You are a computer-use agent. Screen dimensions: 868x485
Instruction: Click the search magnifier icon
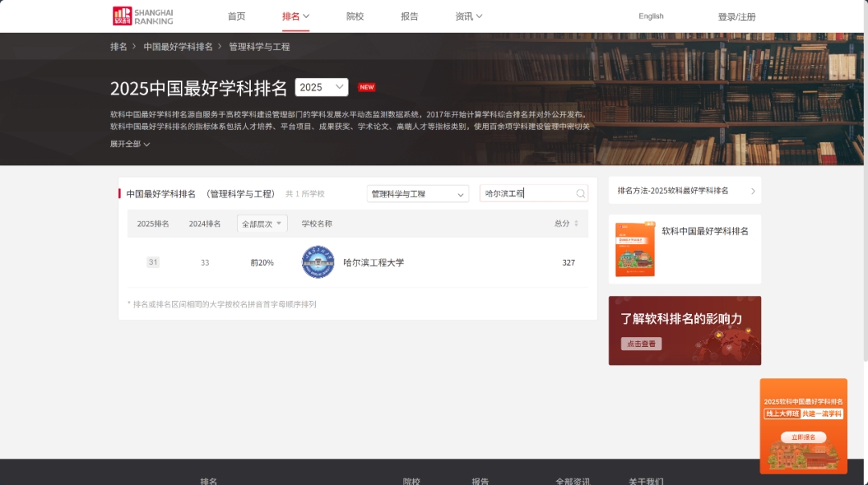580,194
